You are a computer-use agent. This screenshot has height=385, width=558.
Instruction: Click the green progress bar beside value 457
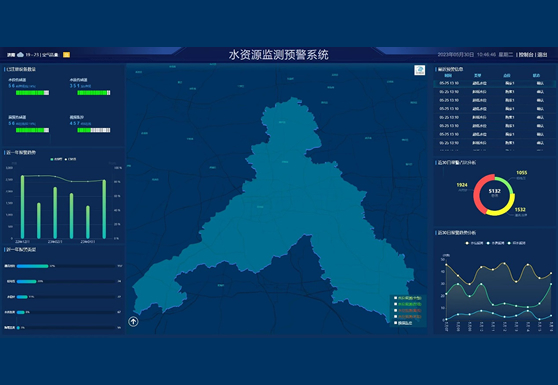(x=94, y=130)
